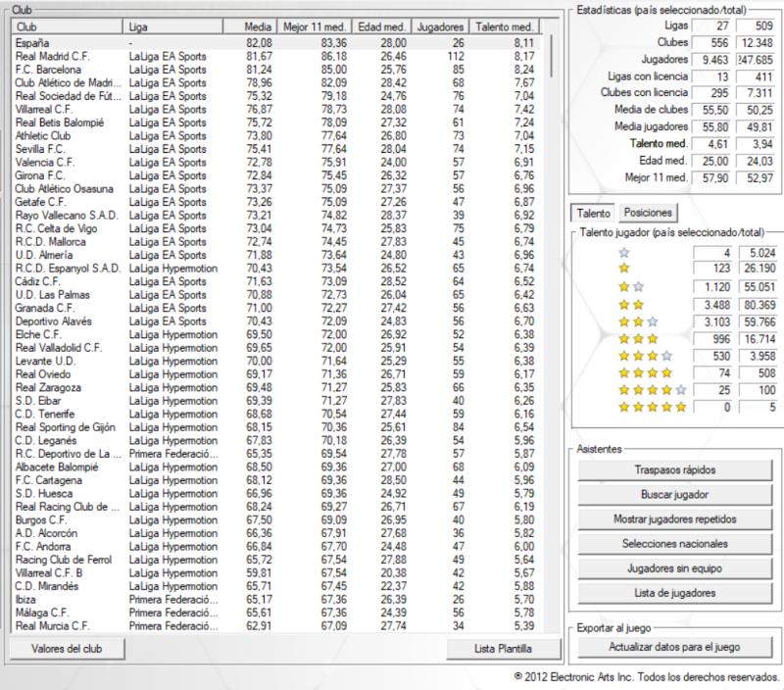Select C.D. Tenerife row
784x690 pixels.
click(278, 414)
